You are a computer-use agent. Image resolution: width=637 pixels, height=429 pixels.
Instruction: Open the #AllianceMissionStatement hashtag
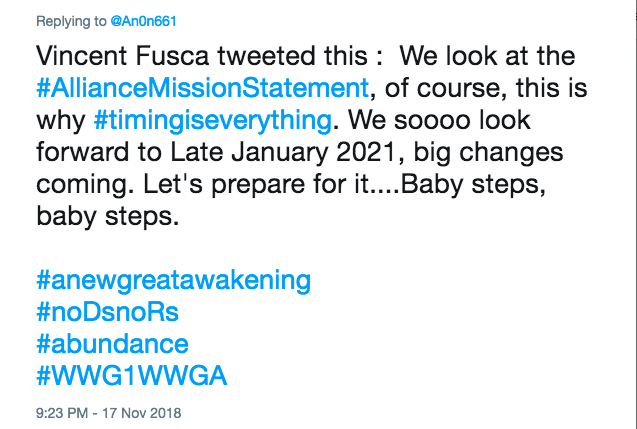click(x=203, y=88)
